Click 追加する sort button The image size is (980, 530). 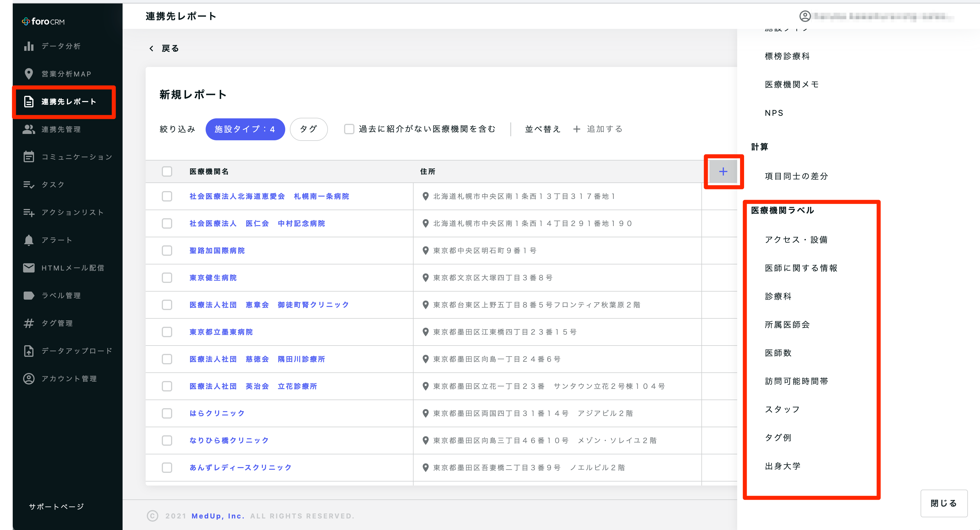point(598,129)
